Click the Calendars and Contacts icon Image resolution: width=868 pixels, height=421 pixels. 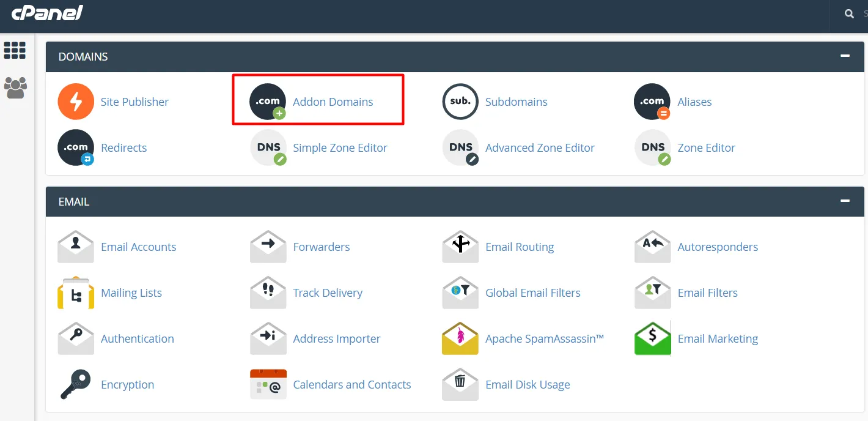point(268,384)
